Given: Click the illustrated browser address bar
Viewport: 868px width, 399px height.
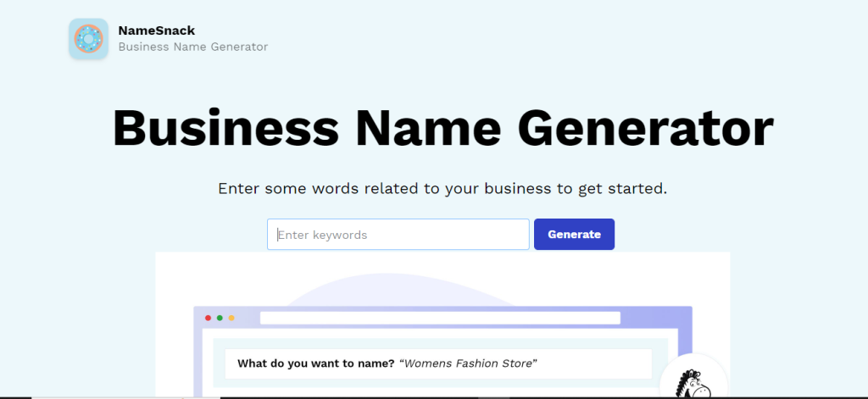Looking at the screenshot, I should [x=440, y=319].
